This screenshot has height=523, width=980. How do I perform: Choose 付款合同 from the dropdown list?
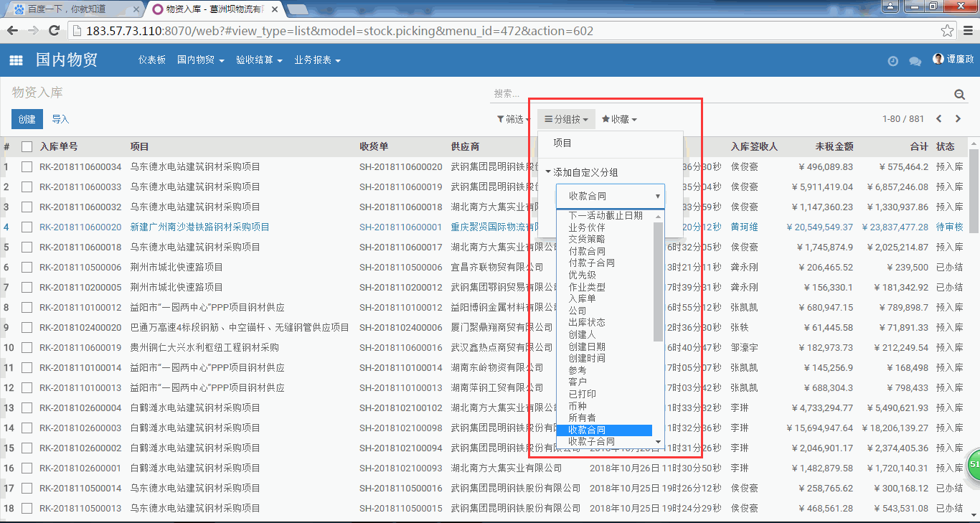pyautogui.click(x=587, y=251)
